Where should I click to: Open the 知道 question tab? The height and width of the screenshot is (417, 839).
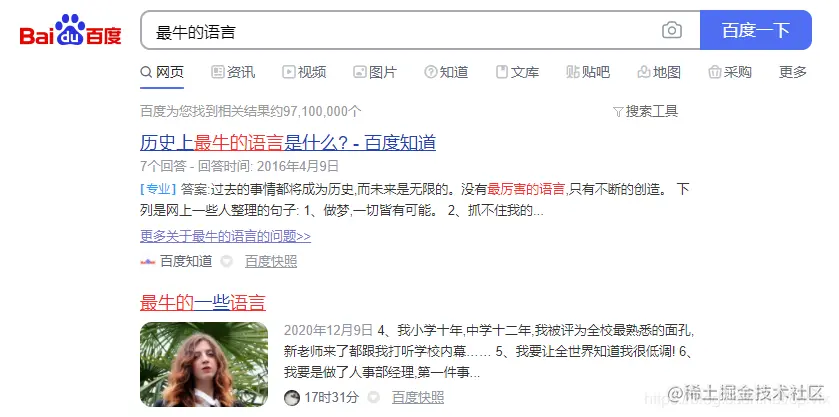coord(446,72)
